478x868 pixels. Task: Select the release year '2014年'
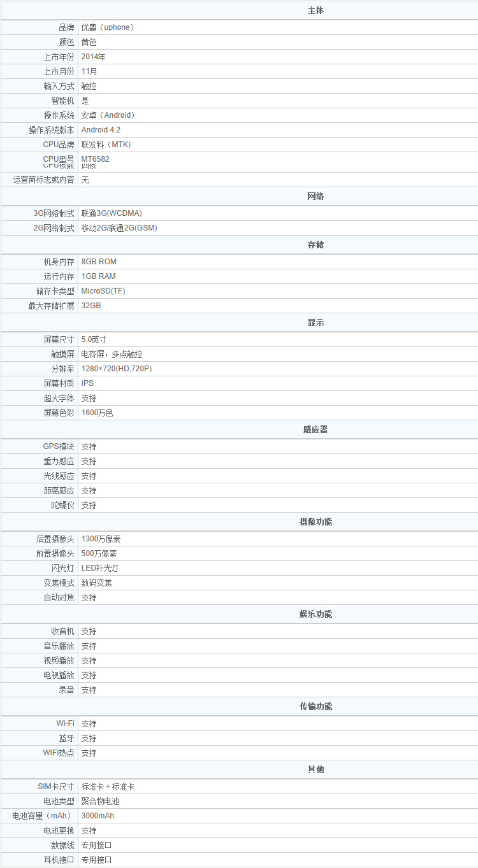pyautogui.click(x=94, y=57)
